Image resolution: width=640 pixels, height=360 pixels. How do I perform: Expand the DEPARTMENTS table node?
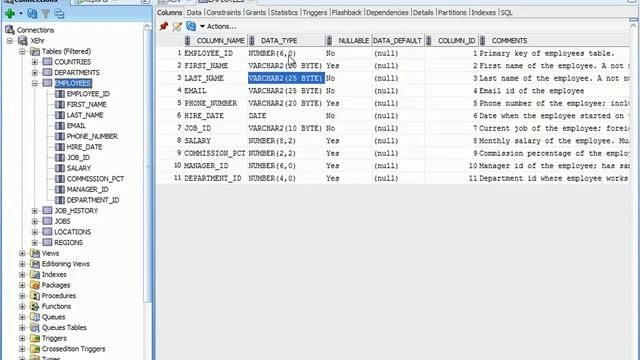pyautogui.click(x=35, y=73)
